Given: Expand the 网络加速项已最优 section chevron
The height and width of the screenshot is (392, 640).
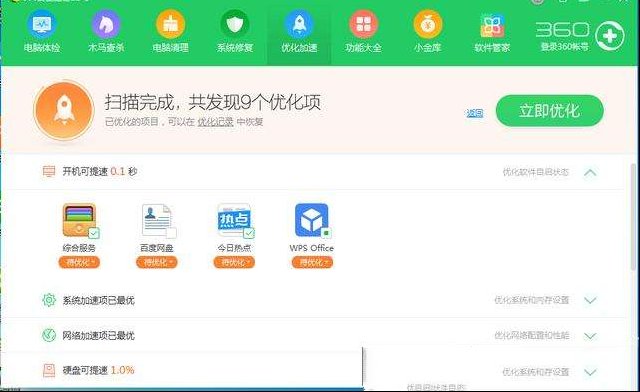Looking at the screenshot, I should pyautogui.click(x=590, y=336).
